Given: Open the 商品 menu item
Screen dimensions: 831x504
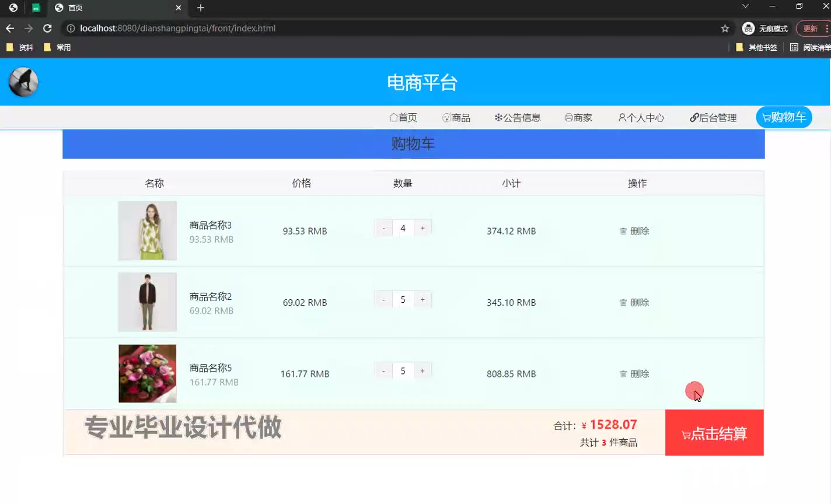Looking at the screenshot, I should pos(456,117).
